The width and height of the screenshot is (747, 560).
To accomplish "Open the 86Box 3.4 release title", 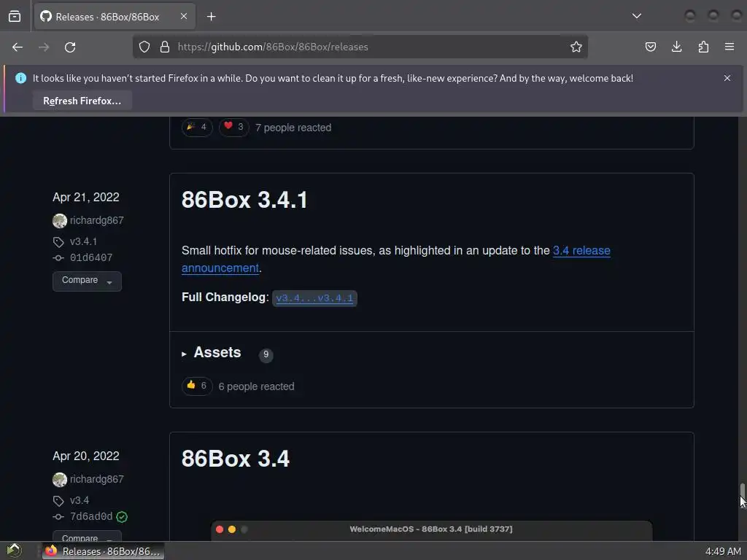I will coord(236,459).
